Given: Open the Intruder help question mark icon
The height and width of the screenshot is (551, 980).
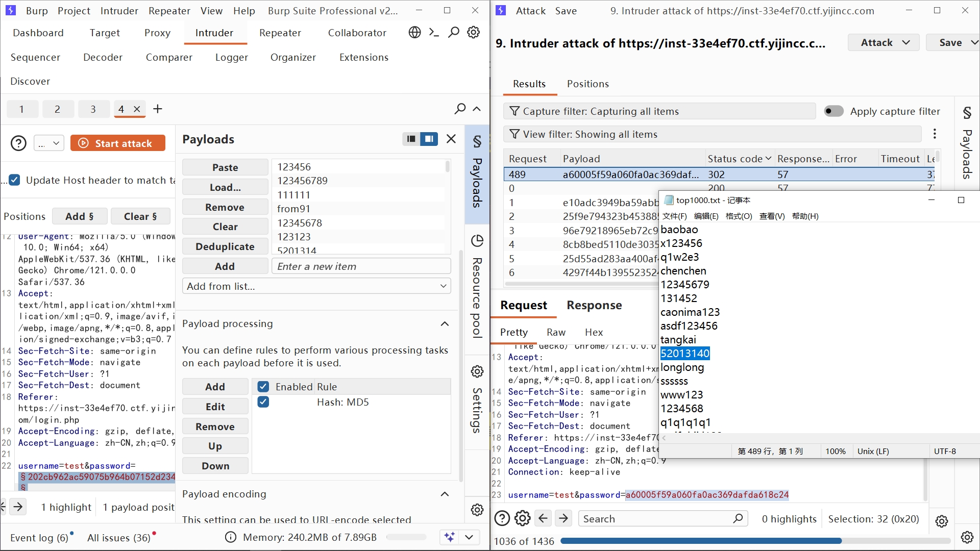Looking at the screenshot, I should click(x=19, y=143).
